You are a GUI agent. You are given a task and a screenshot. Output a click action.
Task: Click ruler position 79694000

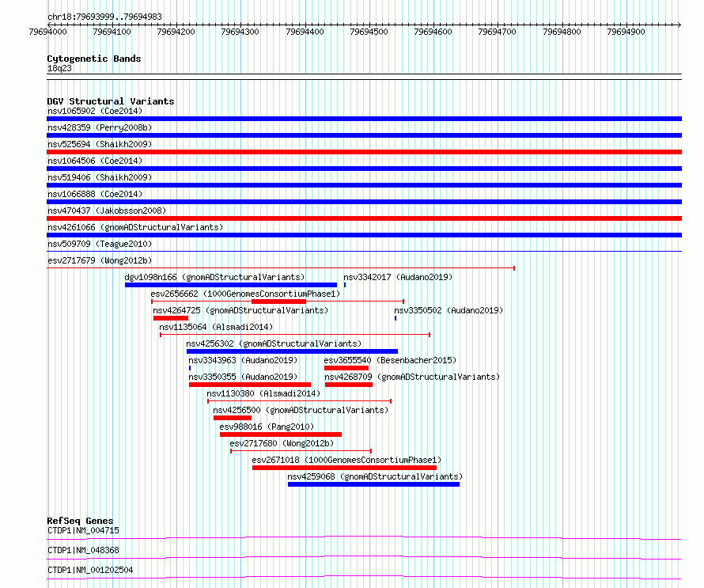click(47, 32)
